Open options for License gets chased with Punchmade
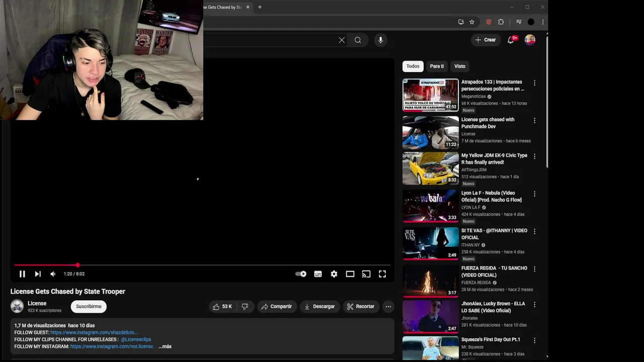 pyautogui.click(x=534, y=121)
